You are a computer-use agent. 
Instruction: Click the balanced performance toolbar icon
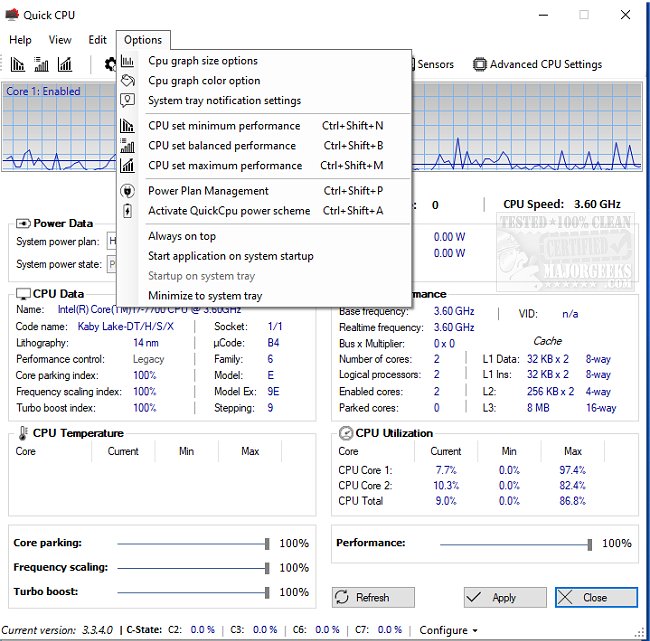click(41, 64)
